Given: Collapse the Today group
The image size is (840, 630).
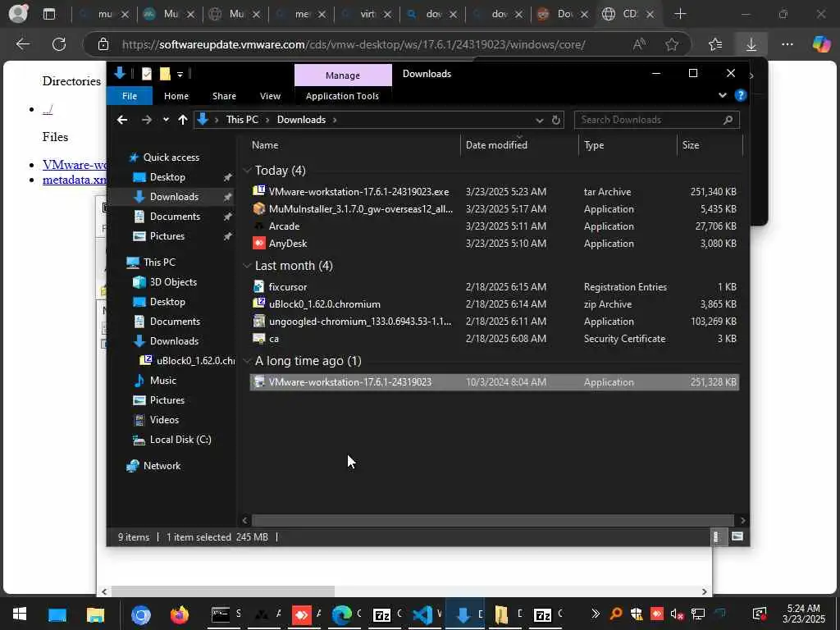Looking at the screenshot, I should pos(247,171).
